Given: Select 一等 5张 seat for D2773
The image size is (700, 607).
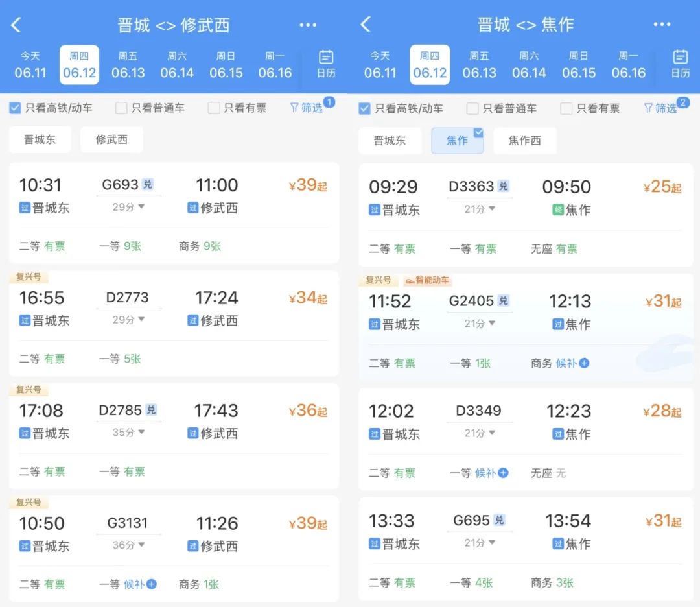Looking at the screenshot, I should click(x=120, y=359).
